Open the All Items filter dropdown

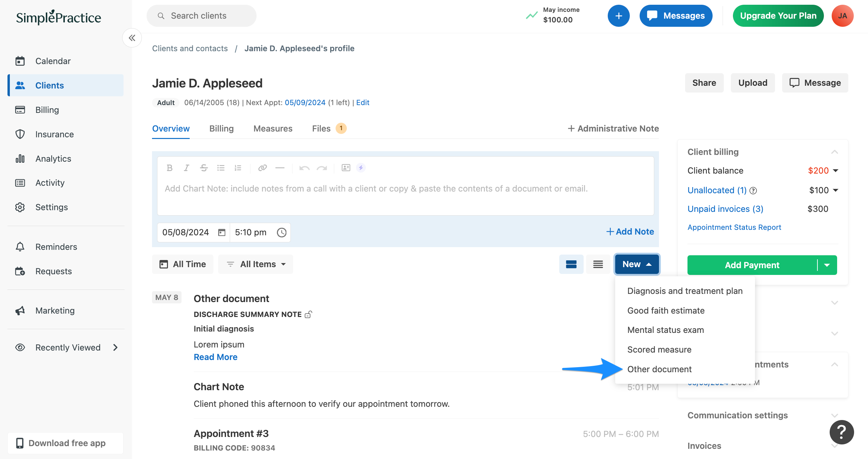coord(256,264)
